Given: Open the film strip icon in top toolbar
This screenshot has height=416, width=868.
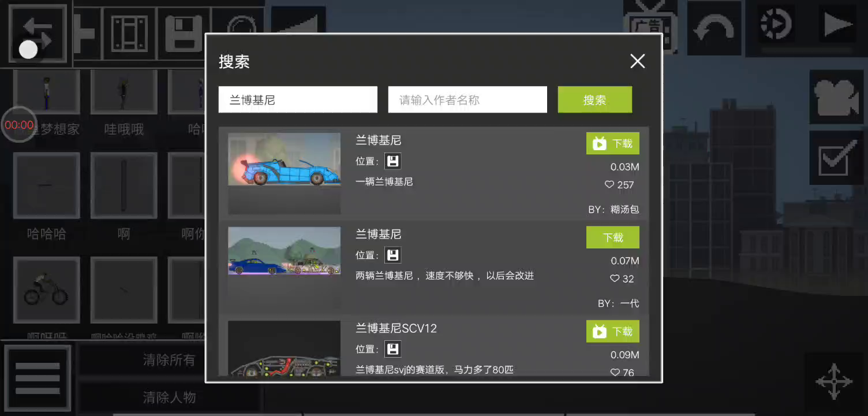Looking at the screenshot, I should tap(130, 33).
